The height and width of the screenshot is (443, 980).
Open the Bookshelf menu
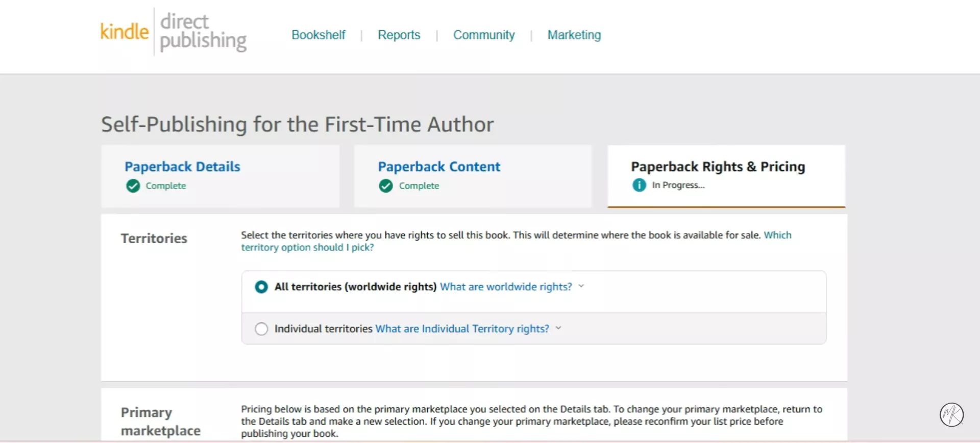click(x=318, y=35)
